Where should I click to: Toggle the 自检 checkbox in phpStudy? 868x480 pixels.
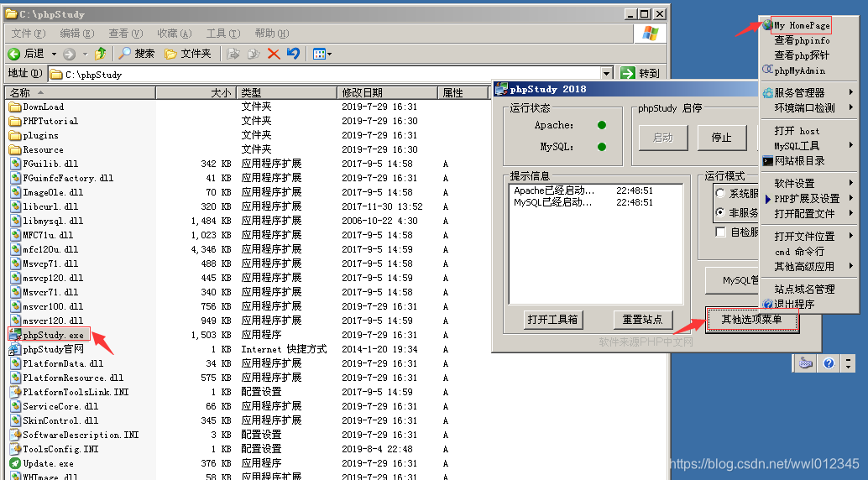720,232
